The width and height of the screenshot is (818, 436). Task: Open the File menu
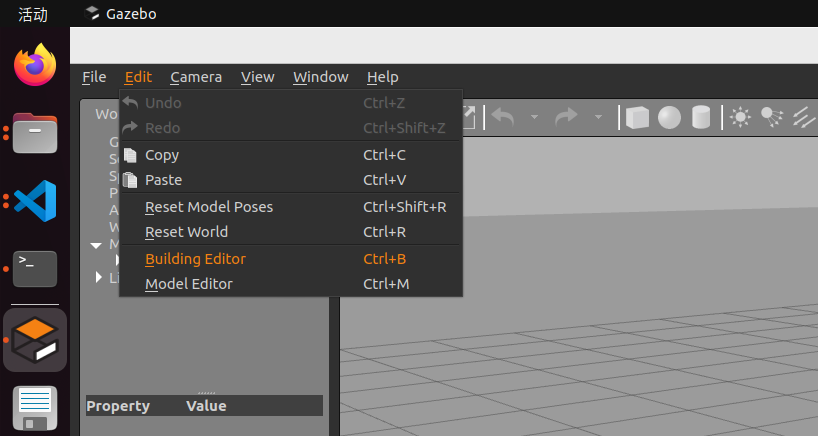[x=94, y=77]
